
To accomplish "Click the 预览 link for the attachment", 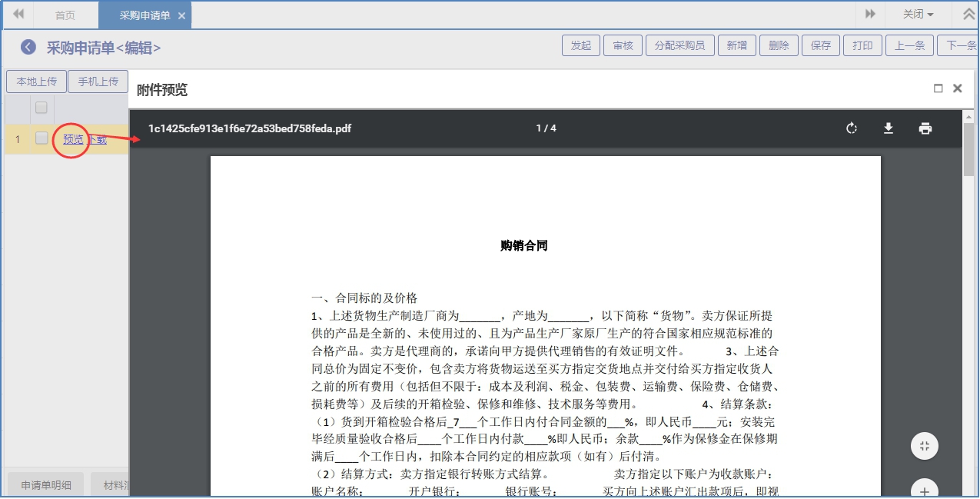I will pos(73,139).
